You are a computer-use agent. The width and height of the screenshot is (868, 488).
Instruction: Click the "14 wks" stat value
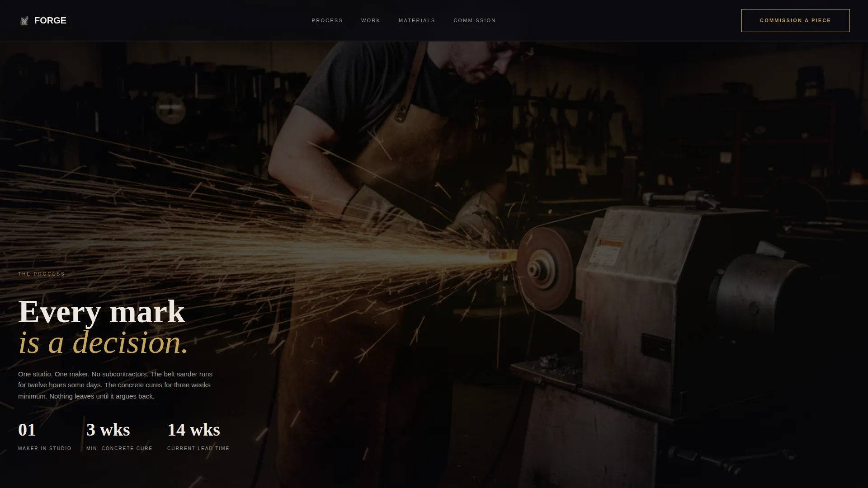coord(193,430)
